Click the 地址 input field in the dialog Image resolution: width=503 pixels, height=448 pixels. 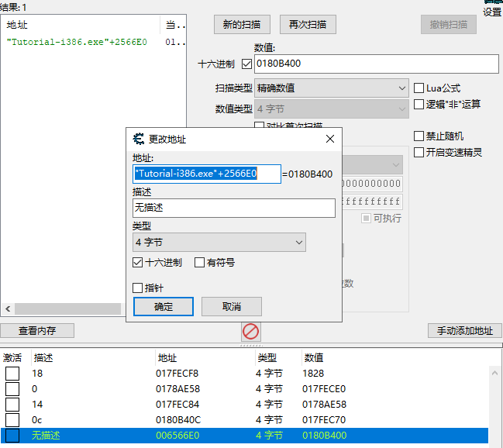click(x=207, y=174)
